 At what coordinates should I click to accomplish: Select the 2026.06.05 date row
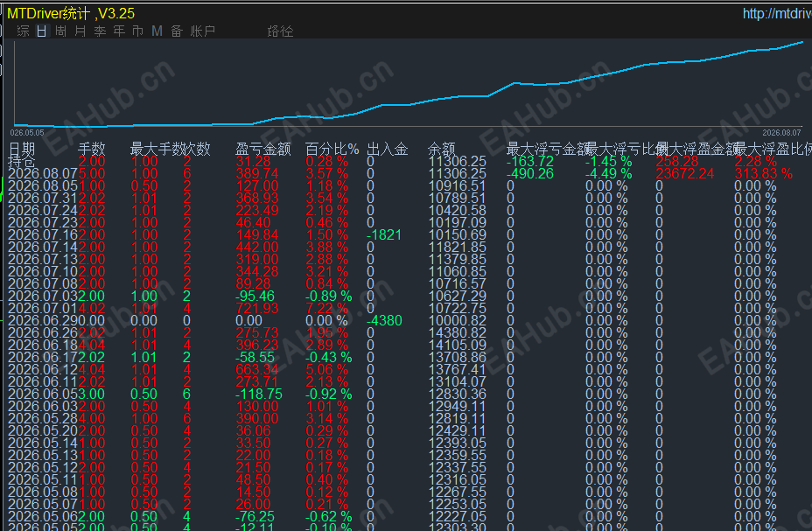(x=43, y=395)
